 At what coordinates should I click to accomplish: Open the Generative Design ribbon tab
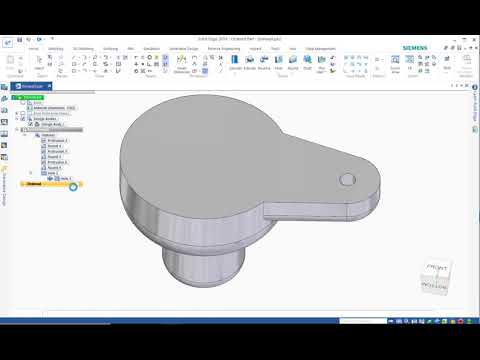coord(184,49)
